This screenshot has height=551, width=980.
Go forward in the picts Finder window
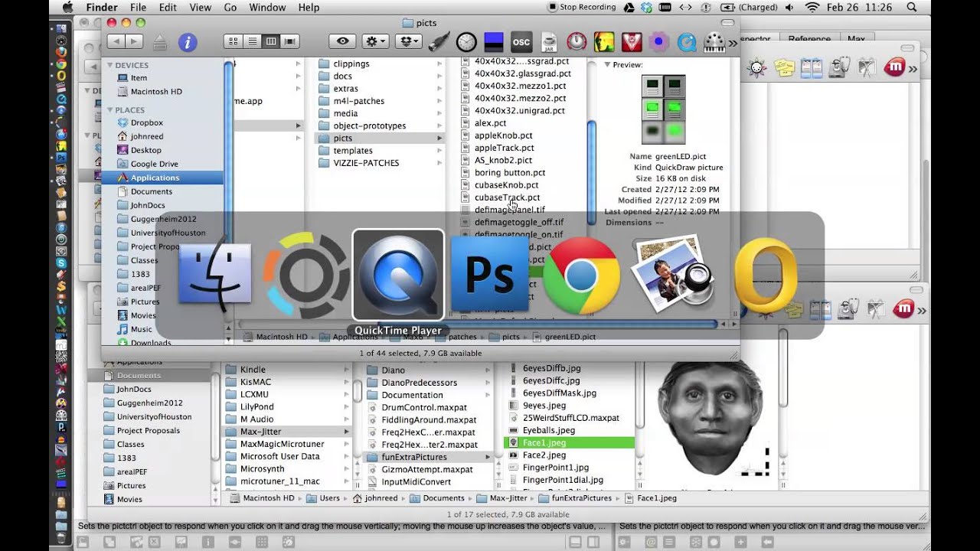(135, 41)
